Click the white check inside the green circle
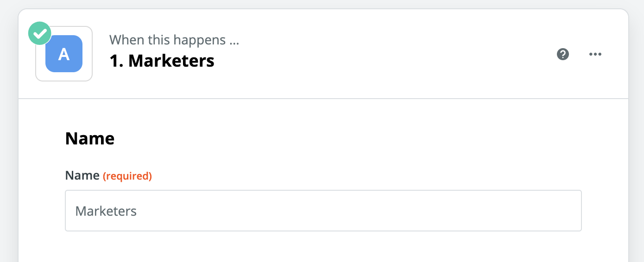 pyautogui.click(x=40, y=33)
